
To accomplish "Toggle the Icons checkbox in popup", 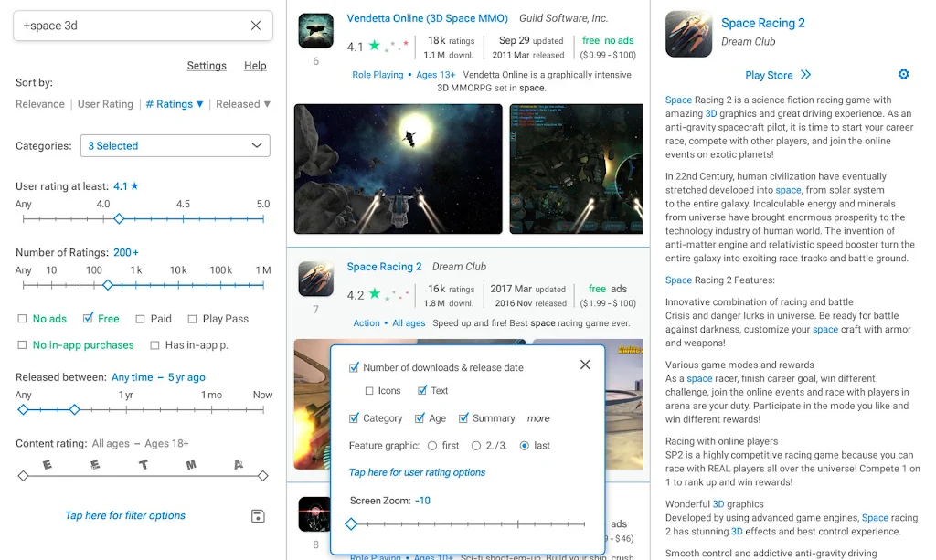I will click(x=369, y=391).
